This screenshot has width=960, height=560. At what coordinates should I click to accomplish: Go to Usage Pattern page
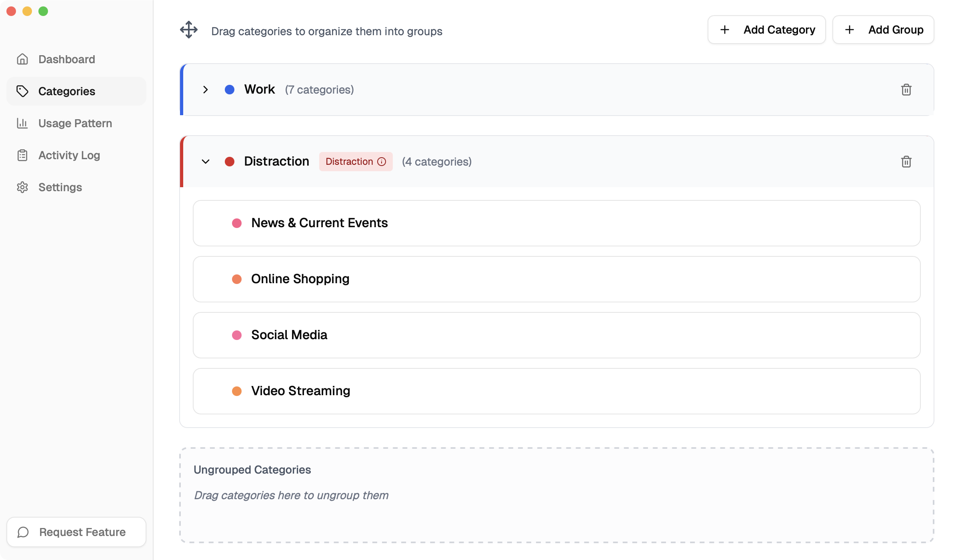75,123
